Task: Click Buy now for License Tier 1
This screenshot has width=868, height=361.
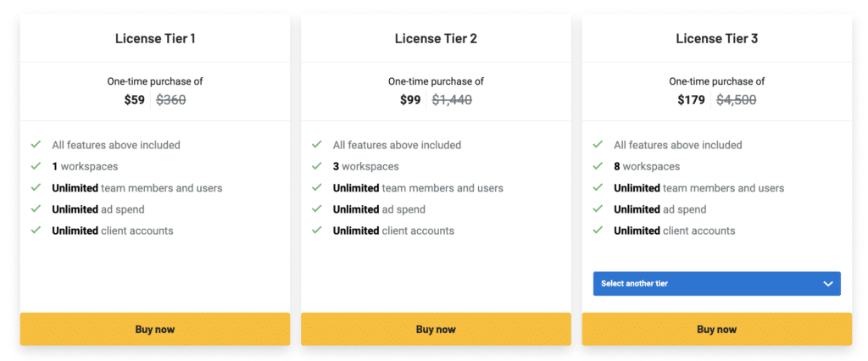Action: click(x=155, y=329)
